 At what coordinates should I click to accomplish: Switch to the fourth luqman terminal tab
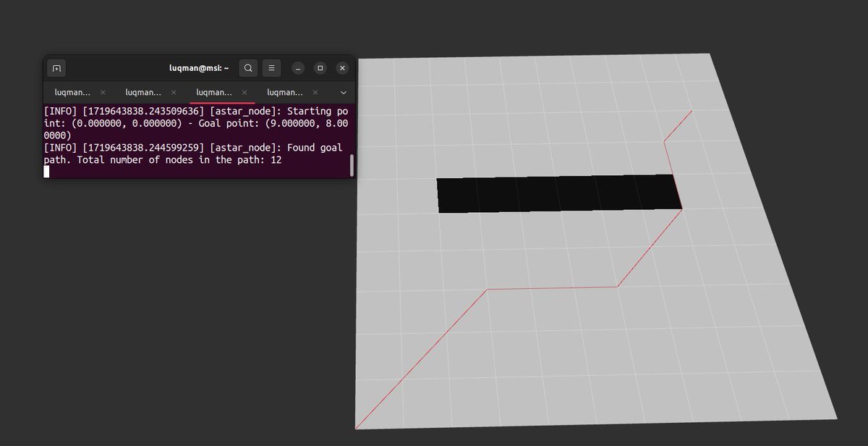coord(285,93)
